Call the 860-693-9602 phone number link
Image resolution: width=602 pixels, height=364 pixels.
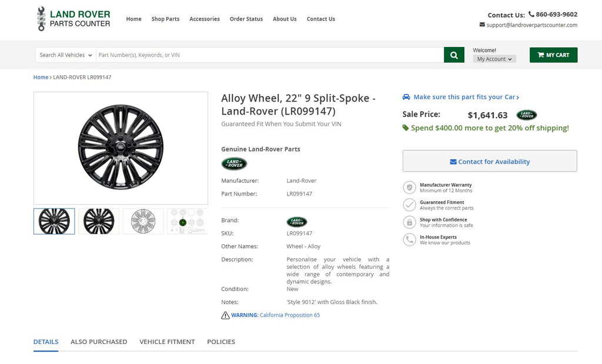[x=557, y=14]
